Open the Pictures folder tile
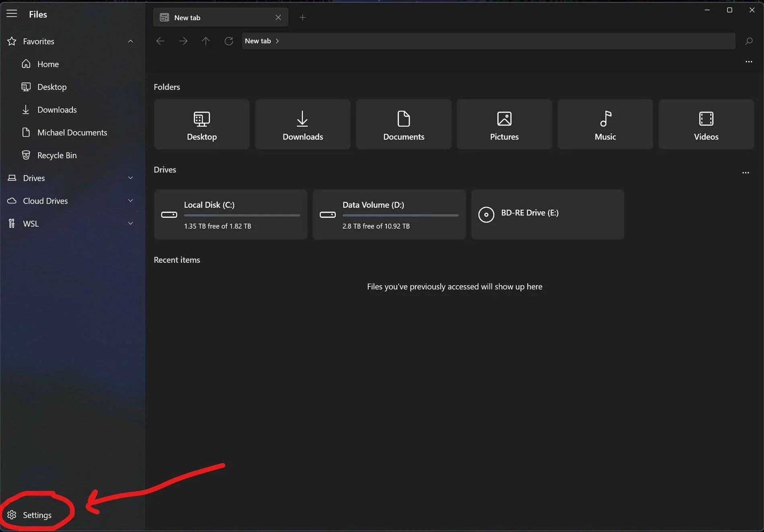Screen dimensions: 764x532 click(504, 125)
